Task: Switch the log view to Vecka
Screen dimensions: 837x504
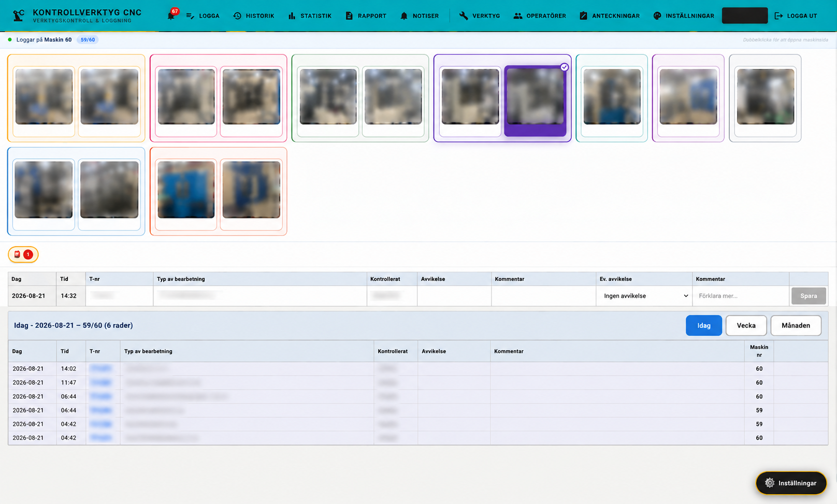Action: [x=746, y=325]
